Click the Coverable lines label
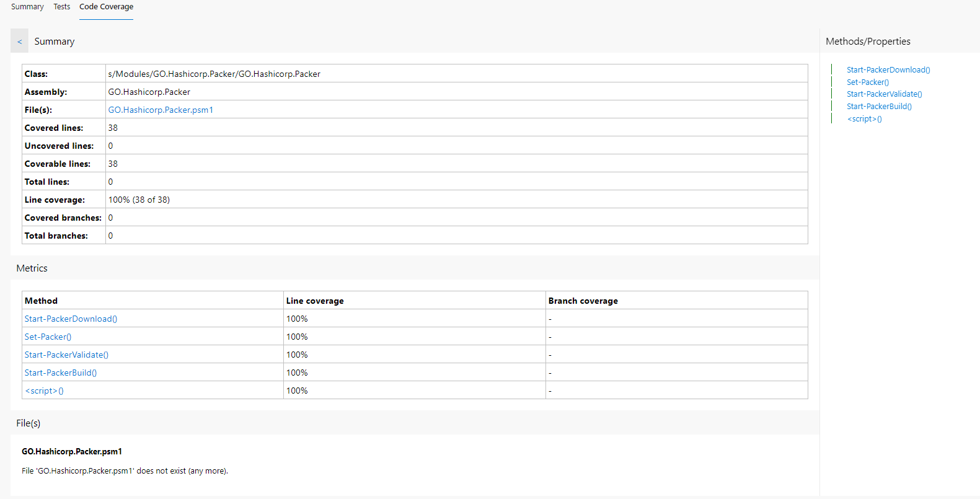This screenshot has height=499, width=980. click(58, 164)
